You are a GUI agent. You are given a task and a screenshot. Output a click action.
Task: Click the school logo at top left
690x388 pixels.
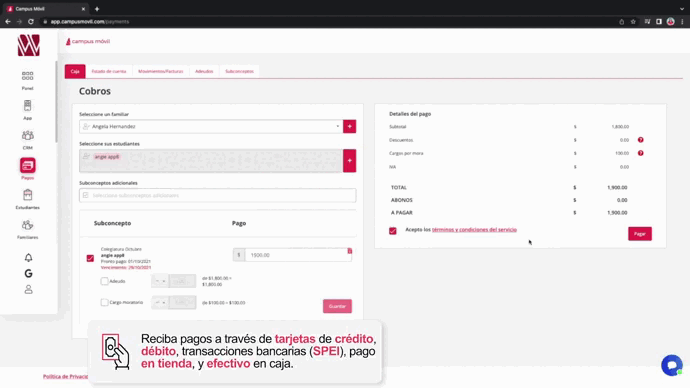[x=29, y=45]
